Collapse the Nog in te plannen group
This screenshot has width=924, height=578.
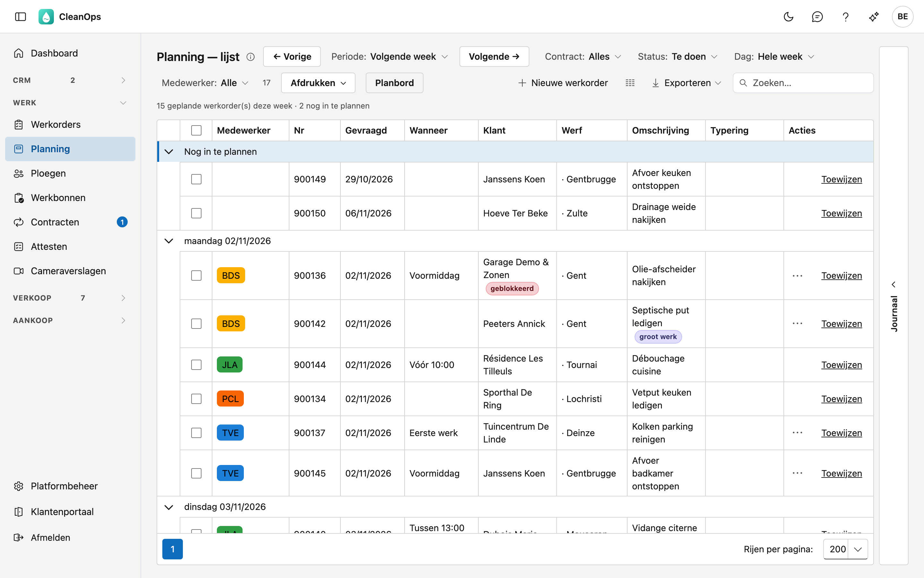169,152
